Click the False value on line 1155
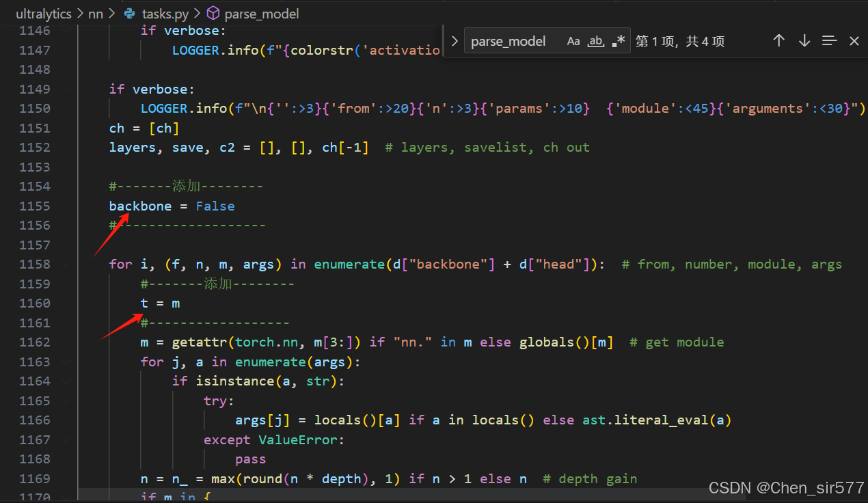The width and height of the screenshot is (868, 503). pos(215,206)
